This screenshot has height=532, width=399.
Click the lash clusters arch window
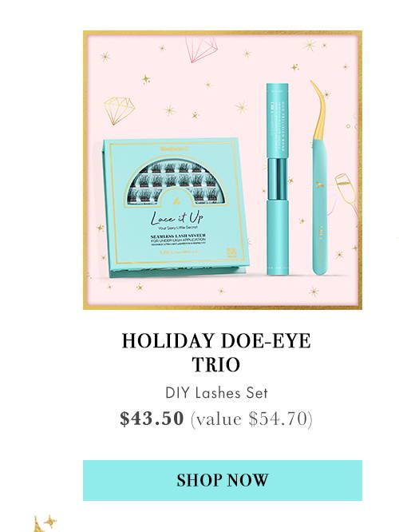176,181
